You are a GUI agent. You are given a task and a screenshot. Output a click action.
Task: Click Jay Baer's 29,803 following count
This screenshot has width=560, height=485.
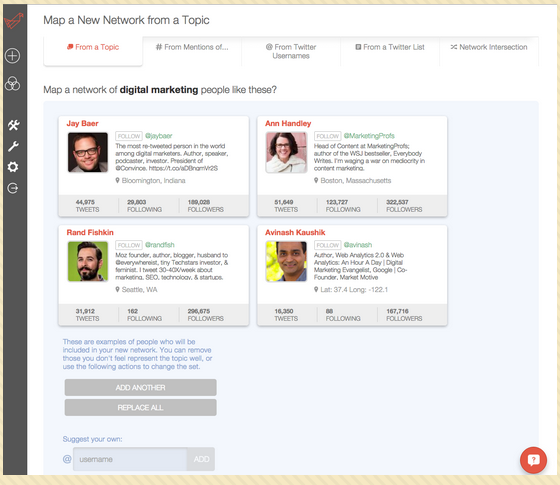[x=137, y=202]
